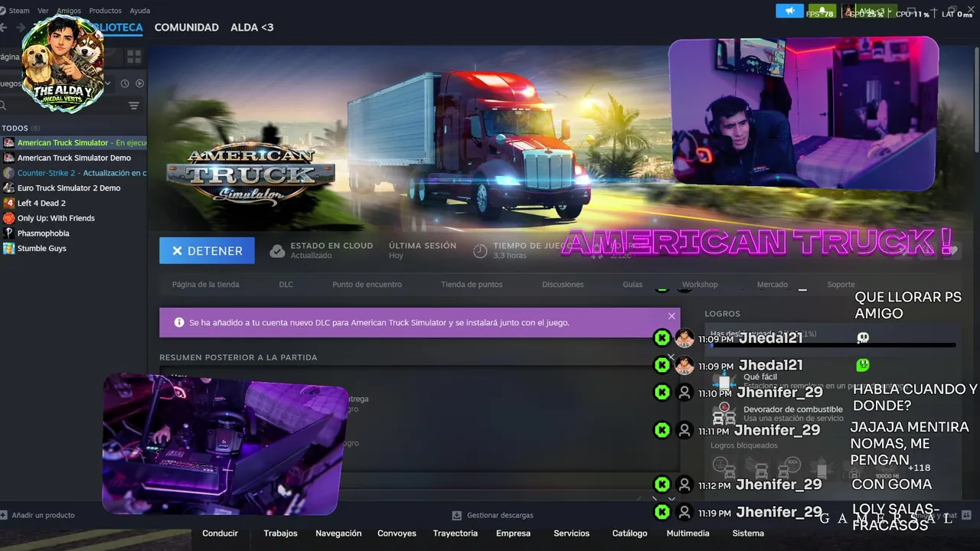Select American Truck Simulator Demo
Screen dimensions: 980x551
[x=73, y=158]
